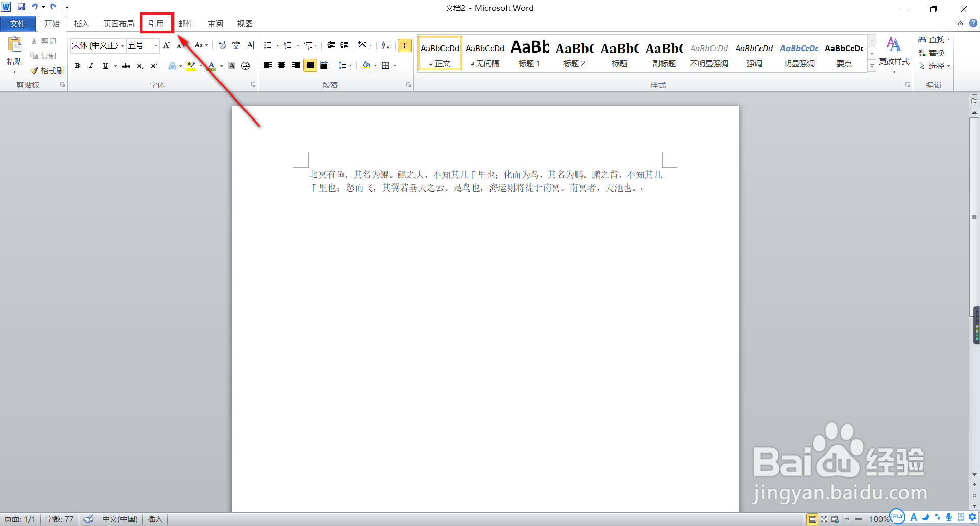The image size is (980, 526).
Task: Click the vertical scrollbar down arrow
Action: 974,474
